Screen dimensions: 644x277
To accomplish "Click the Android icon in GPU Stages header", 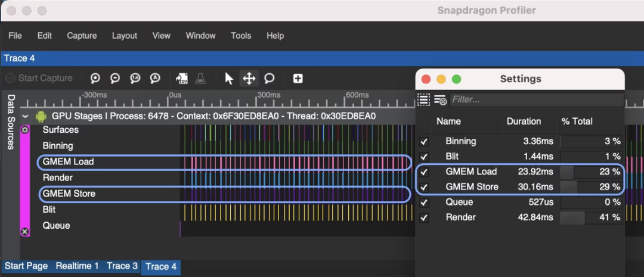I will point(41,117).
